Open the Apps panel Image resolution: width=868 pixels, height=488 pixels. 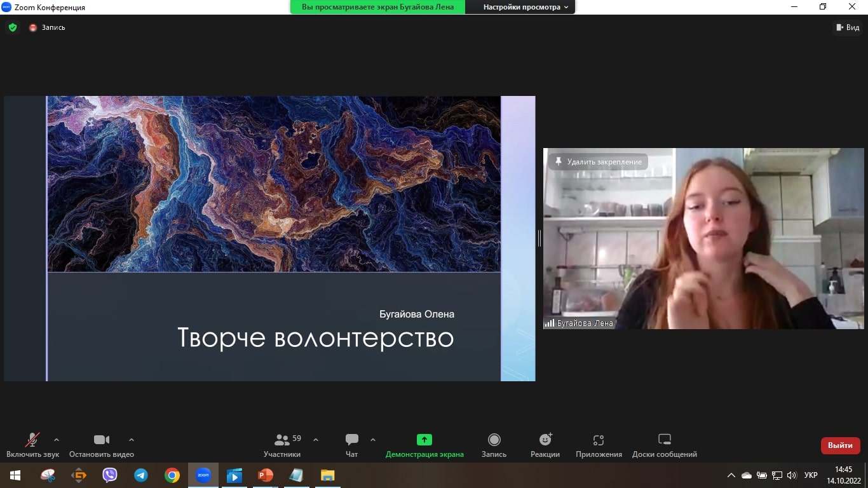[x=598, y=445]
